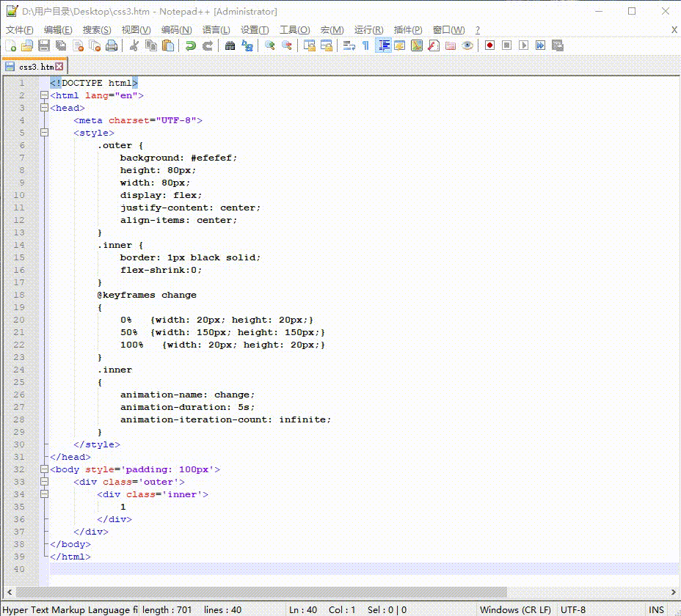The width and height of the screenshot is (681, 616).
Task: Toggle monitoring eye icon
Action: (x=467, y=45)
